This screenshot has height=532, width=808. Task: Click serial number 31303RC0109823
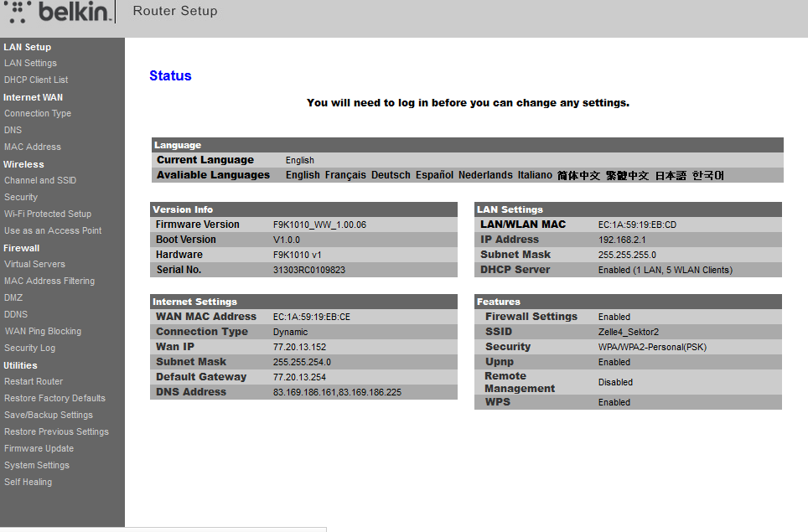(309, 270)
